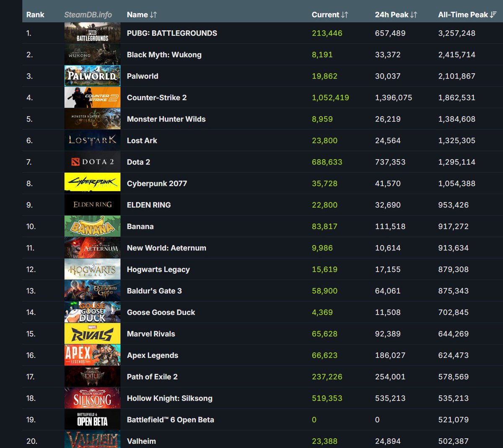This screenshot has width=503, height=448.
Task: Click the yellow Cyberpunk logo image
Action: point(92,183)
